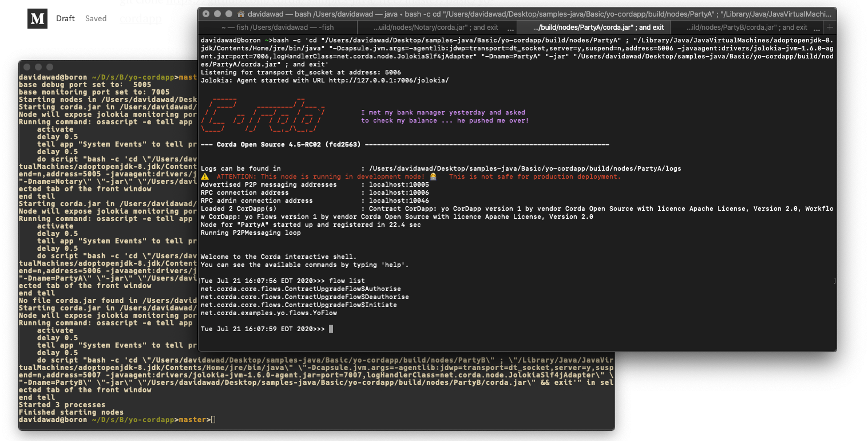The height and width of the screenshot is (441, 868).
Task: Close the back yo-cordapp terminal window
Action: coord(26,67)
